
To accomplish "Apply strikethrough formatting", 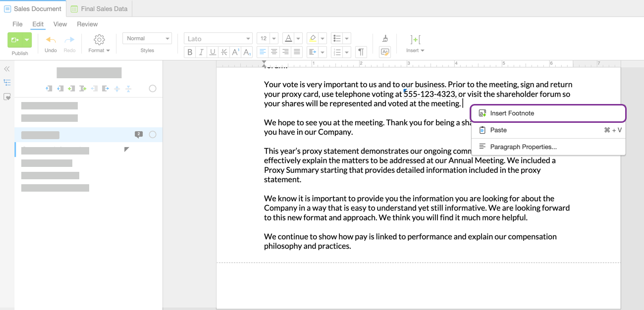I will pos(224,52).
